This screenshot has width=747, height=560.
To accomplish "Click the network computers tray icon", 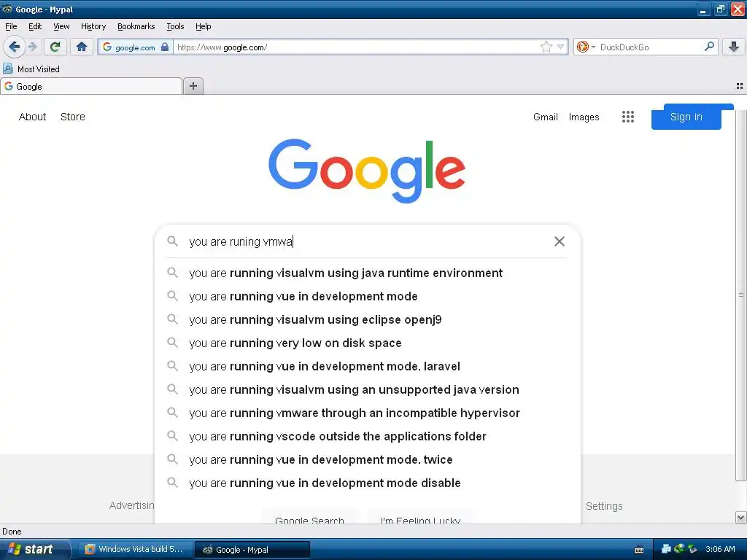I will click(666, 549).
